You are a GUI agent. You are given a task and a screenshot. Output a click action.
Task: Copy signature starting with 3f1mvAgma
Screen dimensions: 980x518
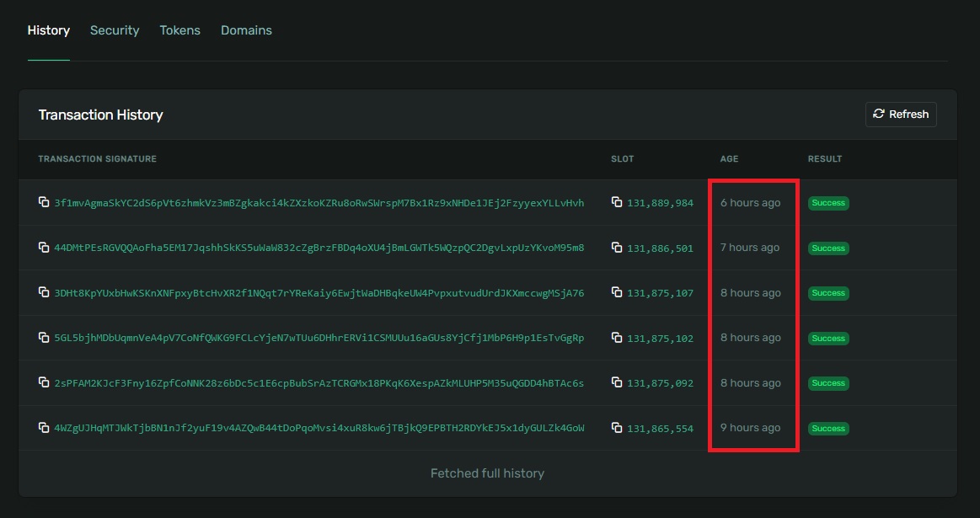[x=44, y=202]
